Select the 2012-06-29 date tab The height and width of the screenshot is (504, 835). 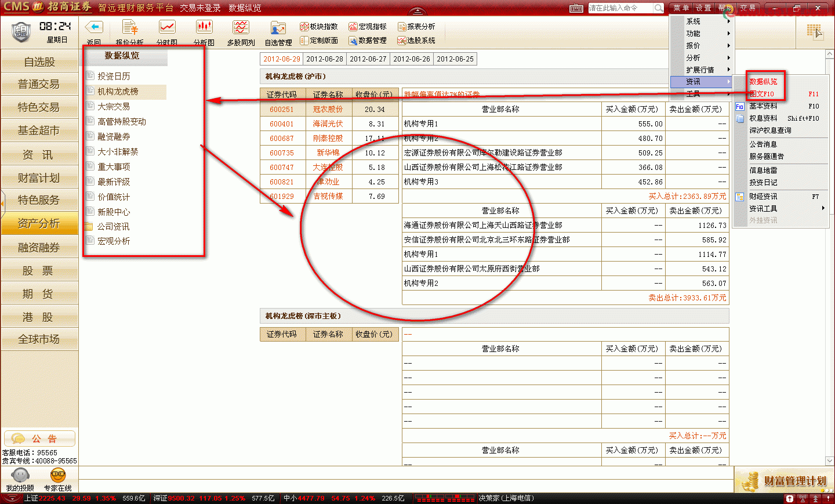pos(282,59)
